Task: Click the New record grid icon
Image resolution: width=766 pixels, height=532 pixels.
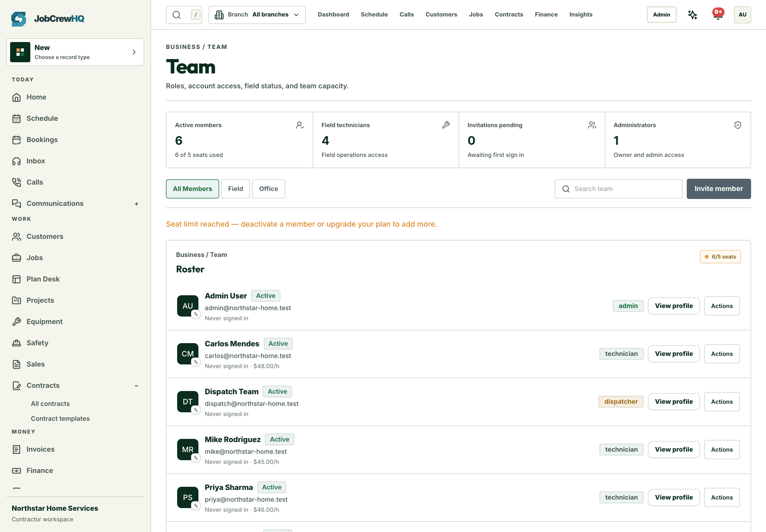Action: (20, 52)
